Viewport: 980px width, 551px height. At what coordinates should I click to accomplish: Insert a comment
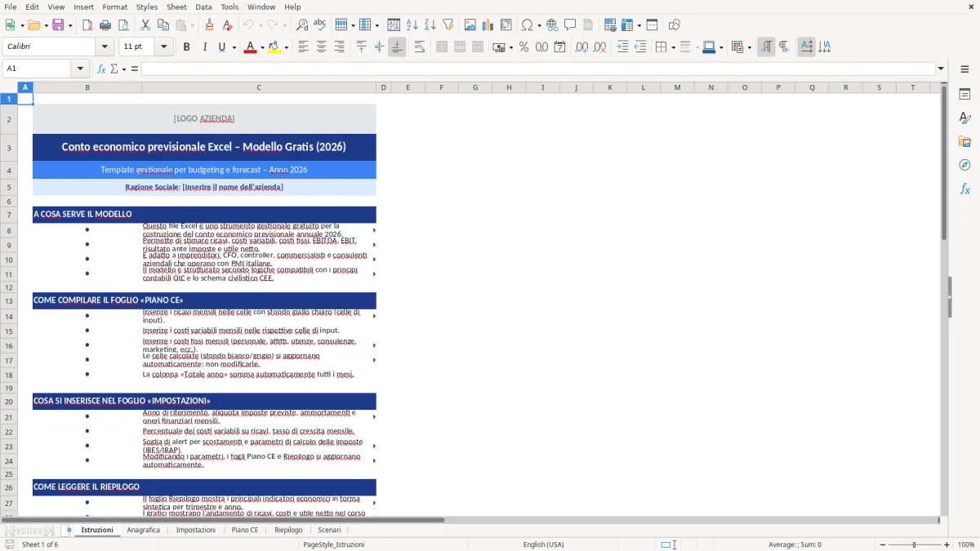(x=570, y=25)
